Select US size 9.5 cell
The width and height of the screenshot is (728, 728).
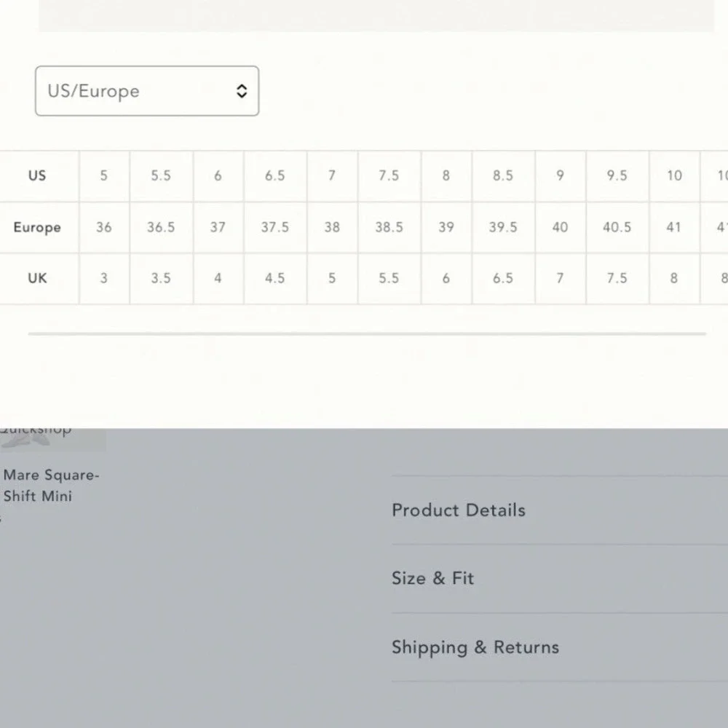pos(617,176)
